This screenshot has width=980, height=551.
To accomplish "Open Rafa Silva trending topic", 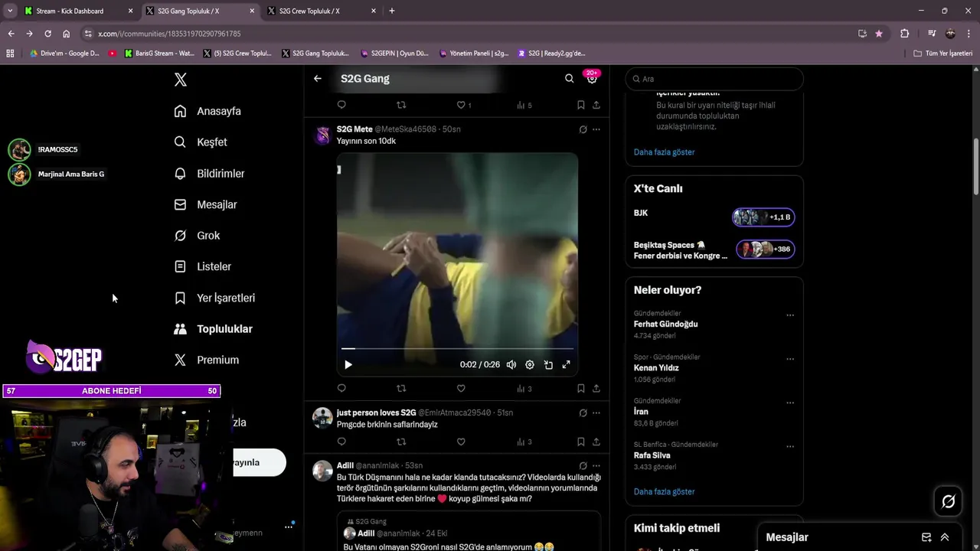I will 652,455.
